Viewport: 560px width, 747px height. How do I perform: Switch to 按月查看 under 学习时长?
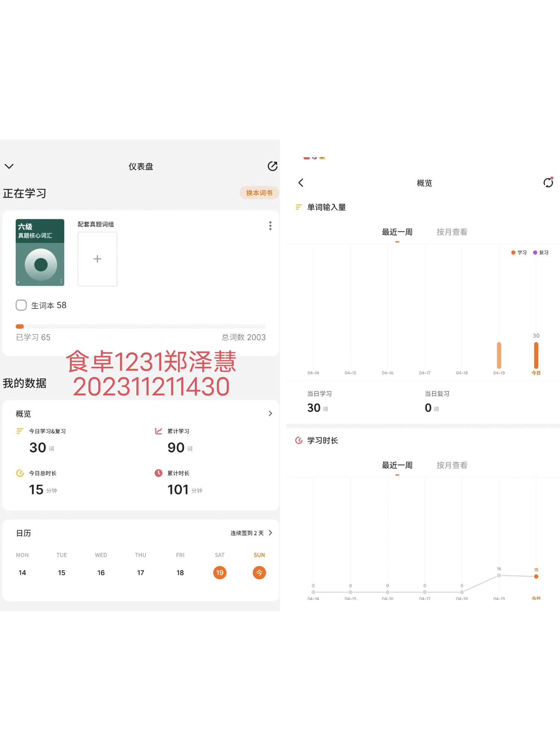point(452,465)
